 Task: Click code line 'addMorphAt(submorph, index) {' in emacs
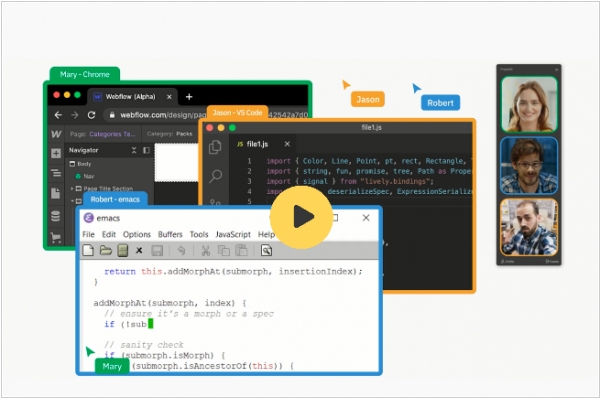click(170, 303)
